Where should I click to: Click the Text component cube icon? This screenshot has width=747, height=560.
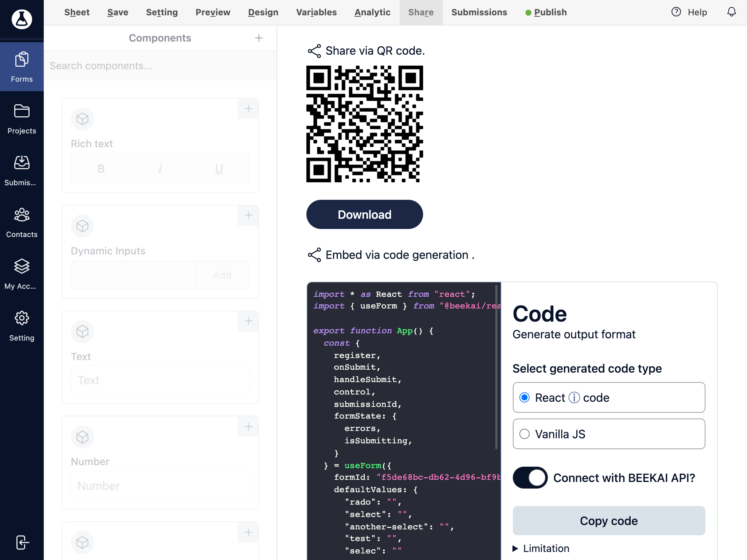pos(82,331)
